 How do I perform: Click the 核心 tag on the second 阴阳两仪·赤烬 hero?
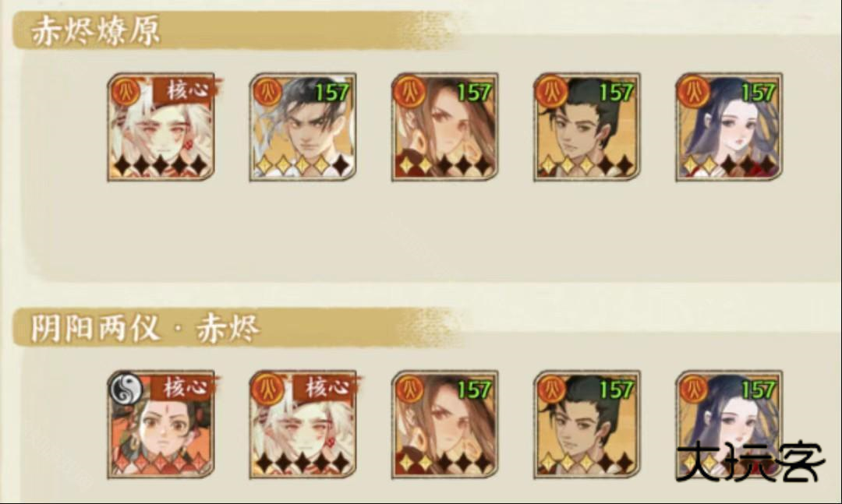pos(327,387)
